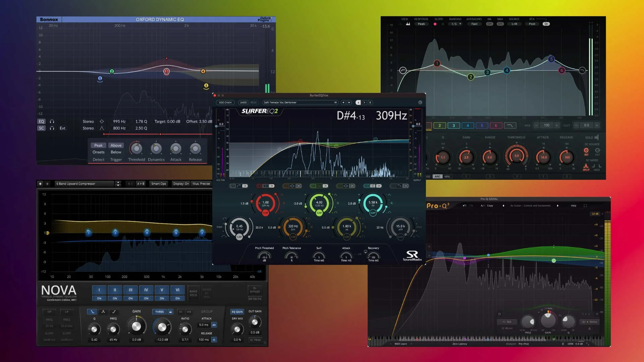644x362 pixels.
Task: Click Help in Pro-Q 3
Action: 574,205
